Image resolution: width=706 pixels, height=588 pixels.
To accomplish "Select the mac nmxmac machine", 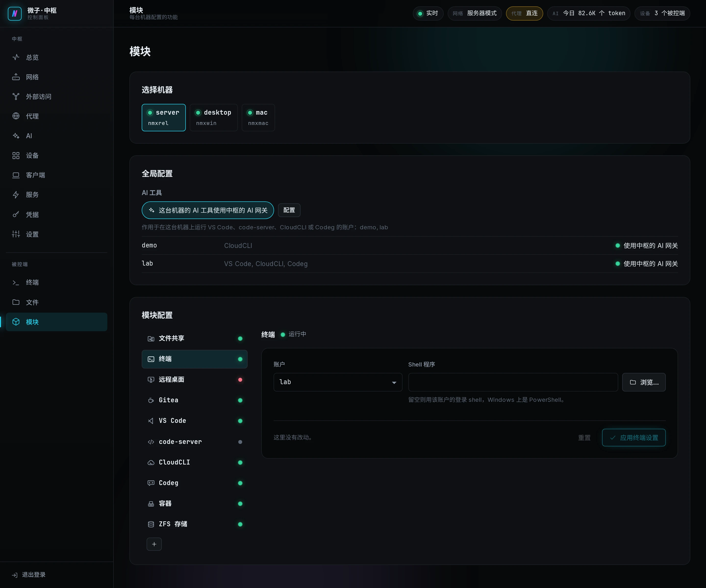I will (258, 118).
